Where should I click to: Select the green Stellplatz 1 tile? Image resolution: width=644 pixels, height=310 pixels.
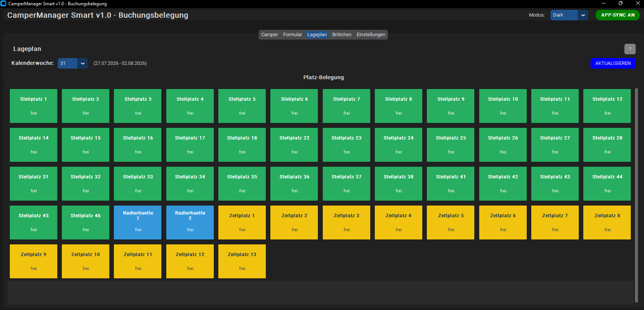coord(34,106)
